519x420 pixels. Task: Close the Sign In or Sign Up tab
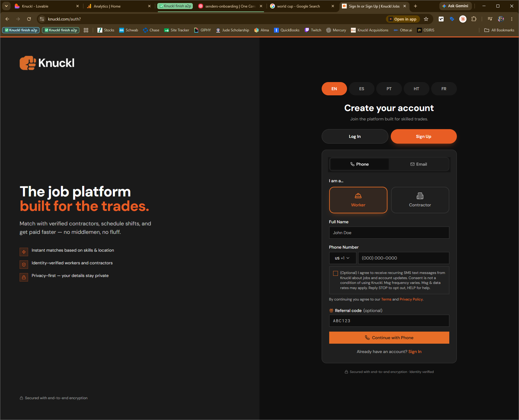(x=405, y=6)
